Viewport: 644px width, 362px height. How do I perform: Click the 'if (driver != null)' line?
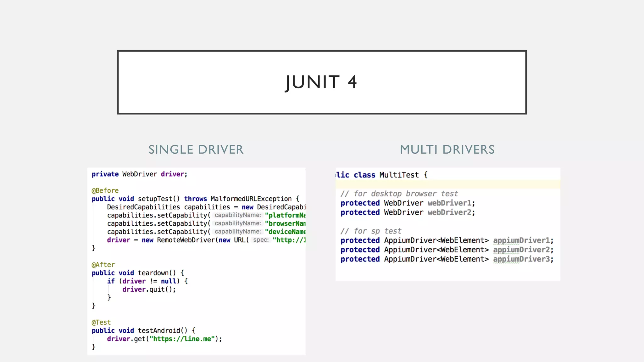pos(147,281)
